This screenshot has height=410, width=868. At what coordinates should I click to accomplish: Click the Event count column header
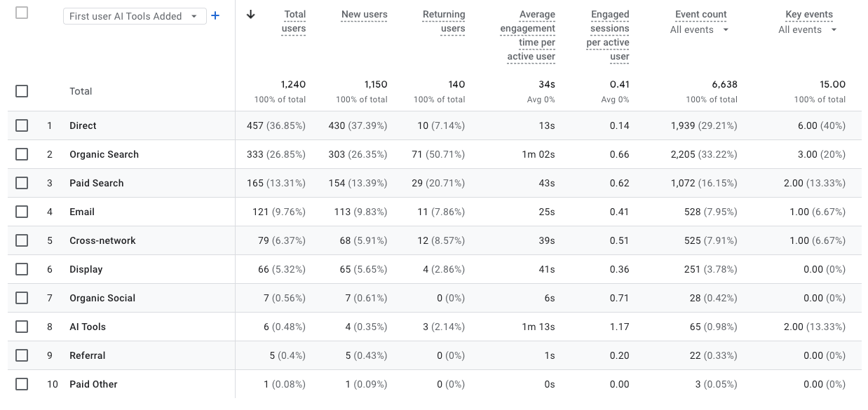click(x=700, y=14)
